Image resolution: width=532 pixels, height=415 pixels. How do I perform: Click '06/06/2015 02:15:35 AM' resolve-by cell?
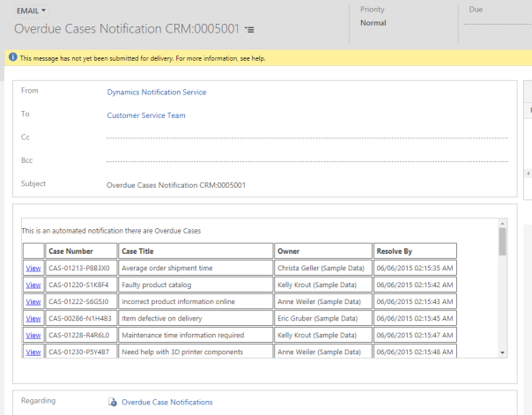tap(415, 268)
